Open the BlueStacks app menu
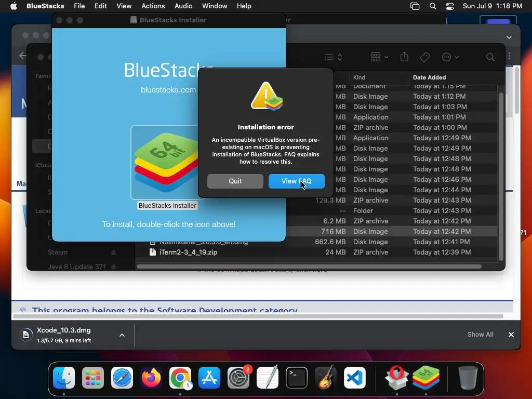This screenshot has height=399, width=532. point(45,6)
